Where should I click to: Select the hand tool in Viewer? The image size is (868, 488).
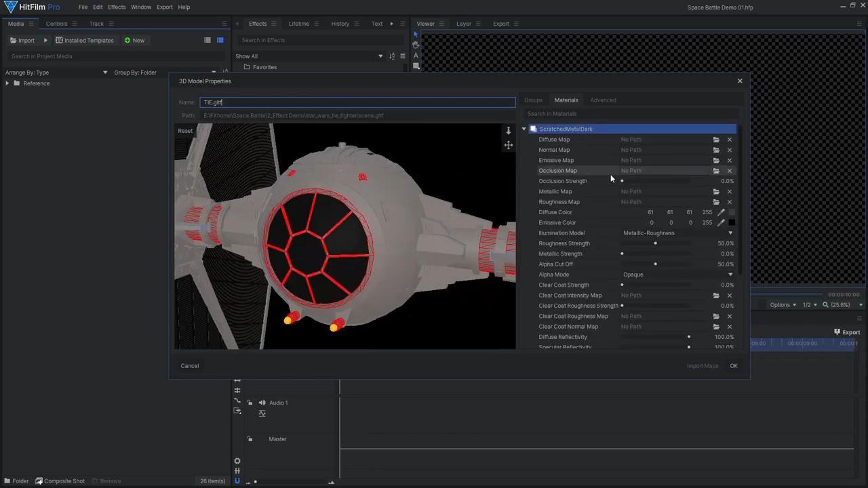[416, 45]
